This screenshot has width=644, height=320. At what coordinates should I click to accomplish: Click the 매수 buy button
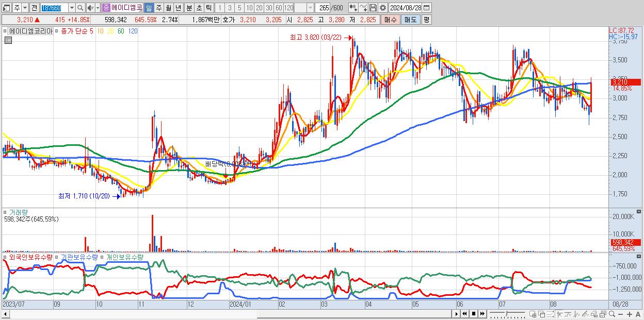pyautogui.click(x=391, y=20)
